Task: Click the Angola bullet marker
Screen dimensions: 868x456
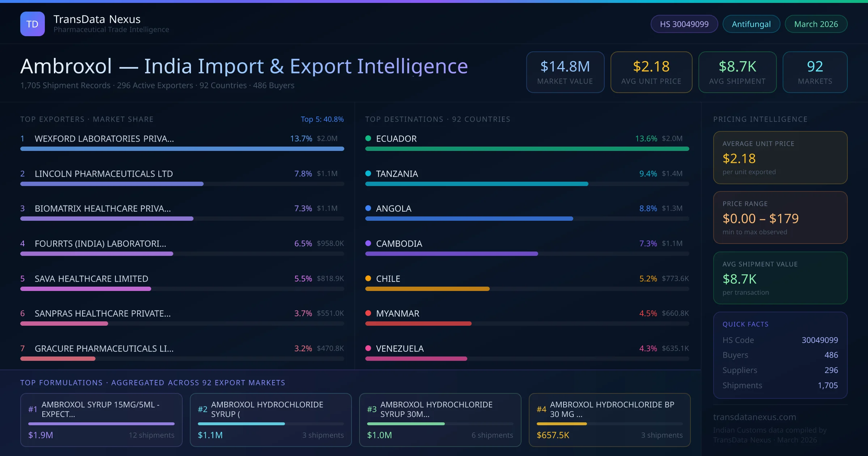Action: click(368, 208)
